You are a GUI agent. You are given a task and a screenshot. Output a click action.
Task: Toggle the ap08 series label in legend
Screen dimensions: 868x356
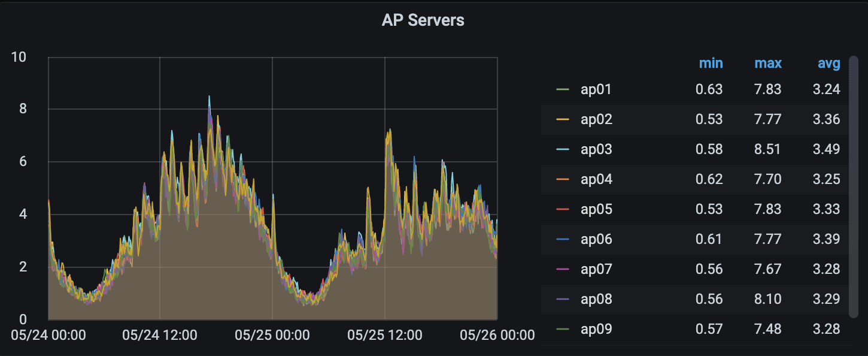[596, 299]
